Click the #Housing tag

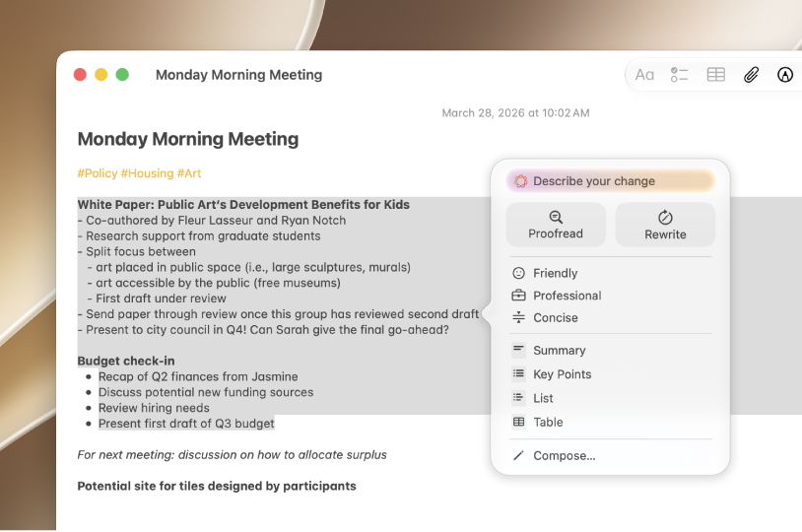pyautogui.click(x=148, y=173)
